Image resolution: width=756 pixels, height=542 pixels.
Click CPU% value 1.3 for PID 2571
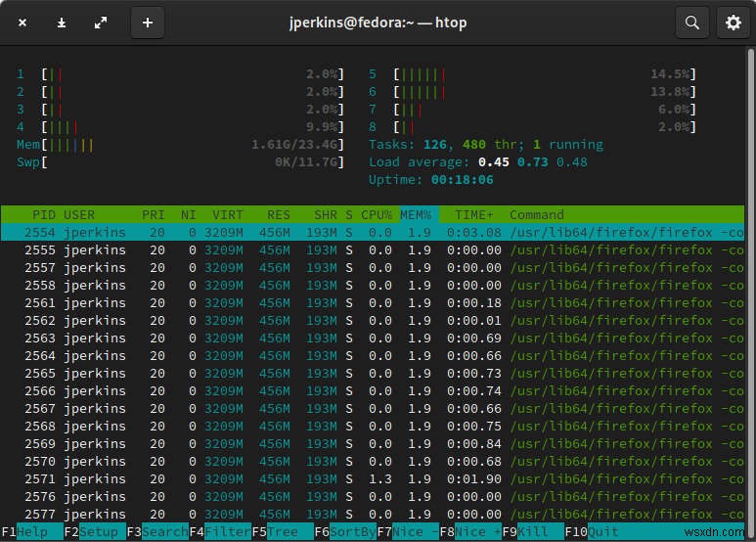[379, 479]
